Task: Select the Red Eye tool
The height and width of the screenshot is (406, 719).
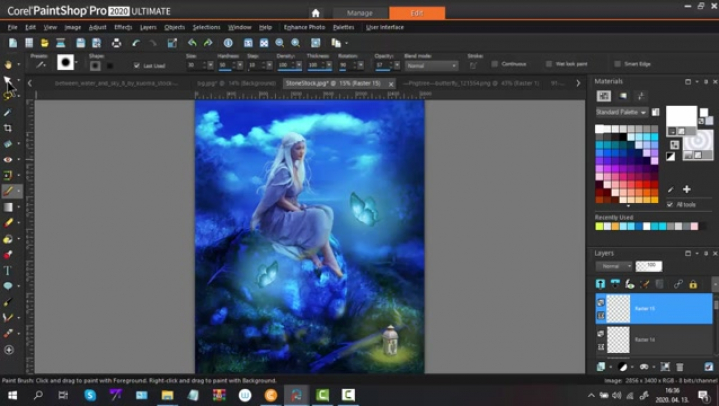Action: (8, 160)
